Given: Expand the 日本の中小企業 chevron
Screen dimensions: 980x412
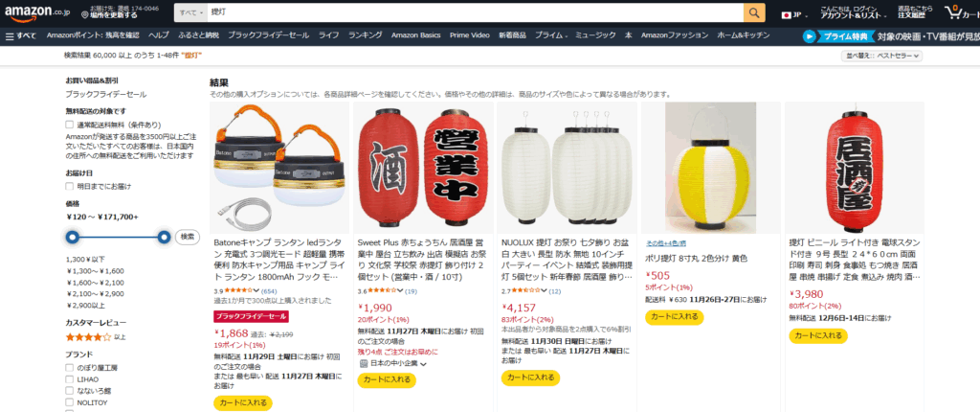Looking at the screenshot, I should click(x=423, y=364).
